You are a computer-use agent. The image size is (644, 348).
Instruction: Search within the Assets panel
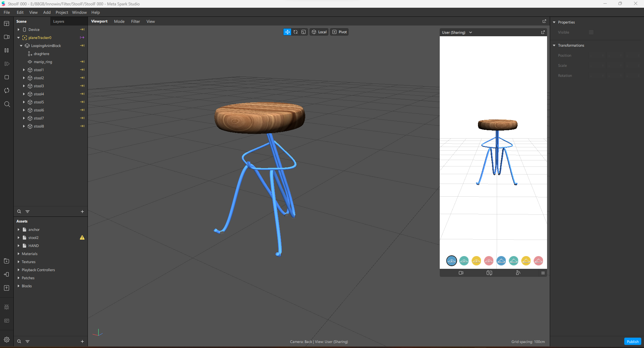(19, 341)
